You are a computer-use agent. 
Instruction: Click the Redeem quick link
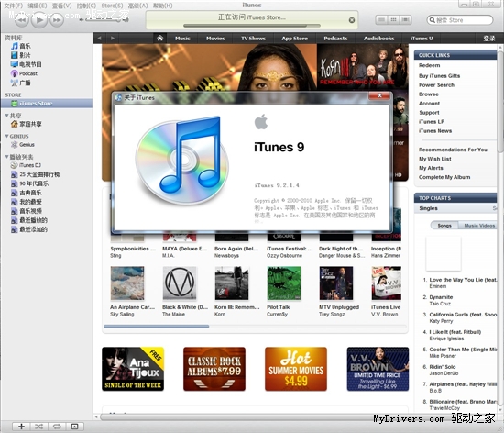pos(429,65)
